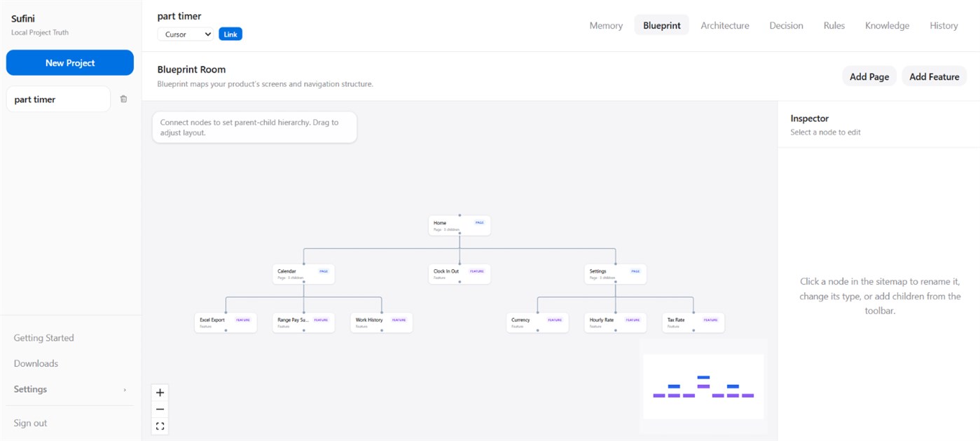The width and height of the screenshot is (980, 441).
Task: Open the Cursor tool dropdown
Action: 186,34
